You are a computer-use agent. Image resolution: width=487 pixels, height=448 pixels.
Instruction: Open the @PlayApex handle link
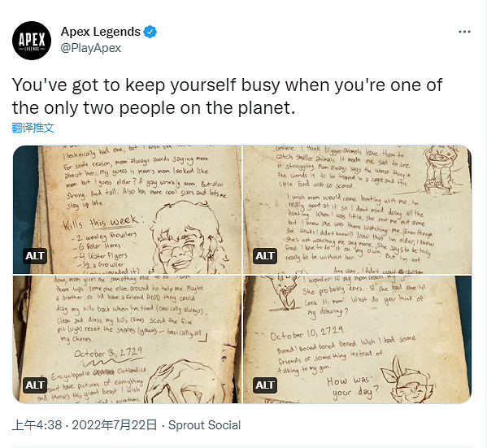coord(91,48)
